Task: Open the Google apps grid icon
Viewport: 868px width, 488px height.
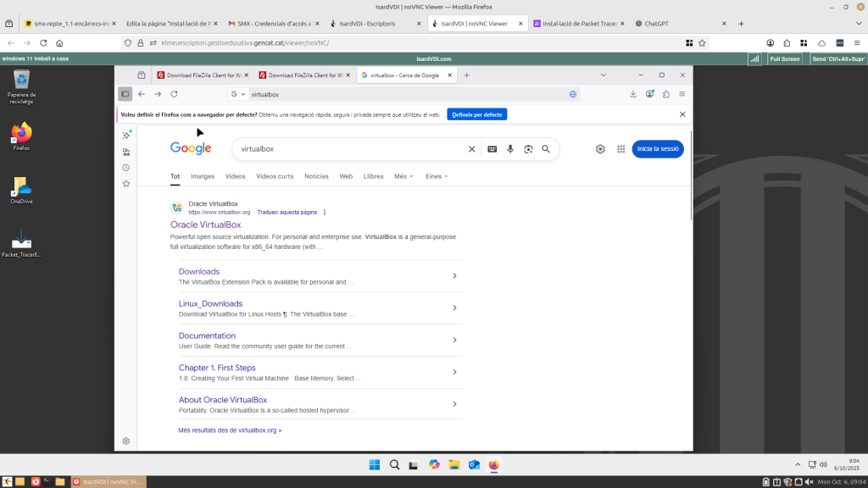Action: point(620,149)
